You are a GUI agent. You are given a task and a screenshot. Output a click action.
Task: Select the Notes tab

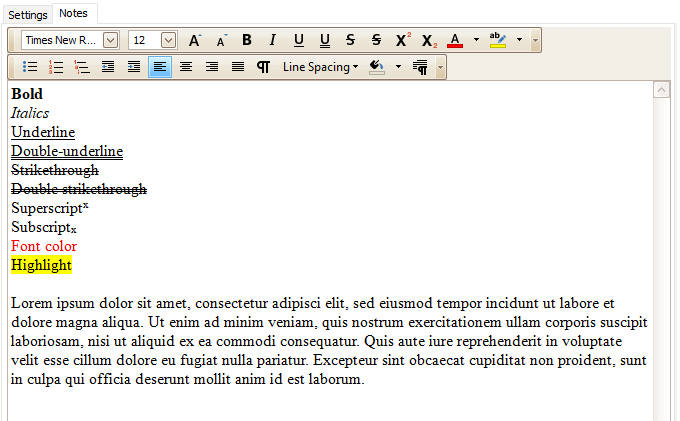coord(74,13)
